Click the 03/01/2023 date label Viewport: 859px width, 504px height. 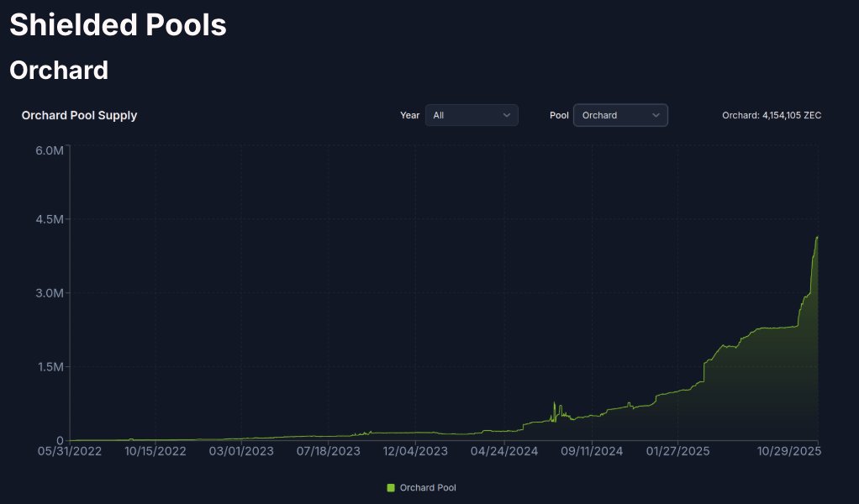(241, 451)
